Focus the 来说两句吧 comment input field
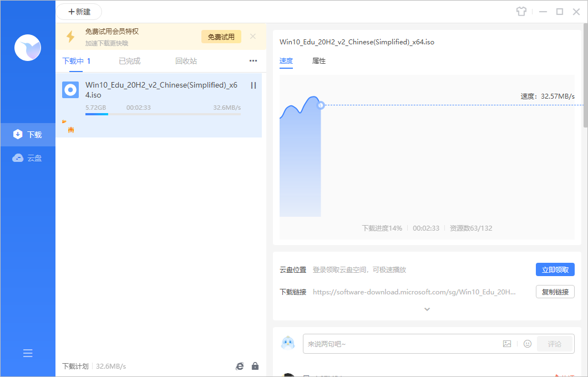 click(401, 344)
